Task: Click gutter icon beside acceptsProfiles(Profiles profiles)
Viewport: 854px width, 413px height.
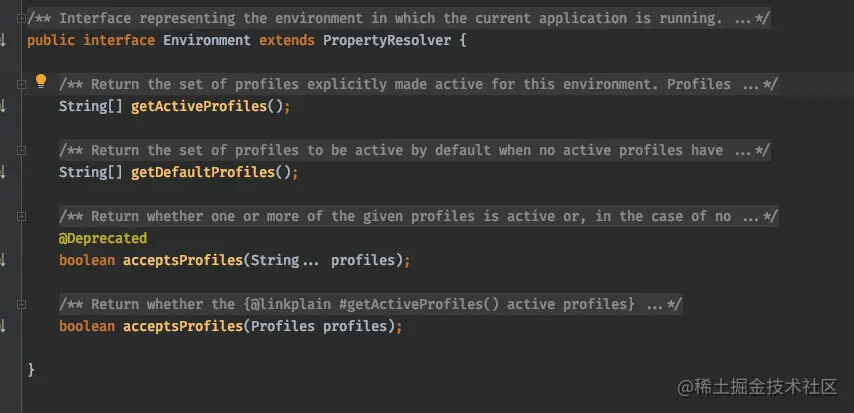Action: [x=2, y=326]
